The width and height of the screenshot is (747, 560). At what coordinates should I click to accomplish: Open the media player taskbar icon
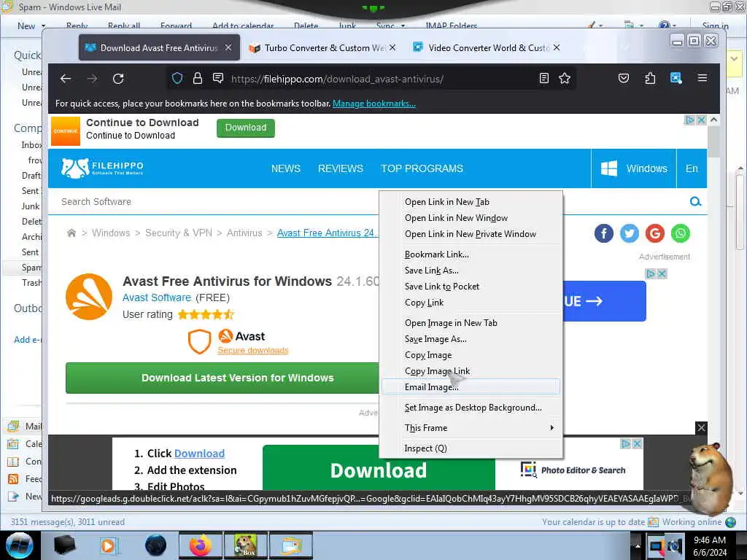click(x=109, y=545)
